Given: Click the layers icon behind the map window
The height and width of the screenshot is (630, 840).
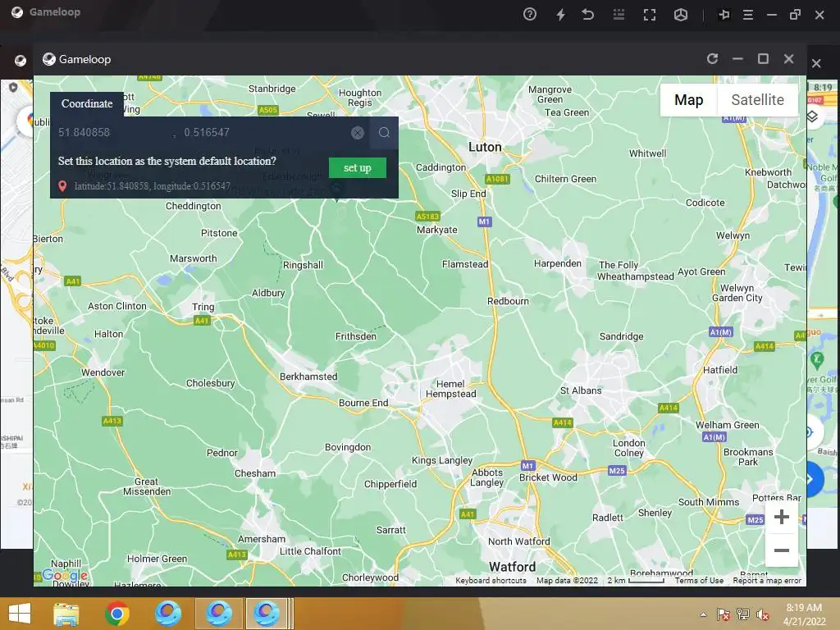Looking at the screenshot, I should 812,116.
